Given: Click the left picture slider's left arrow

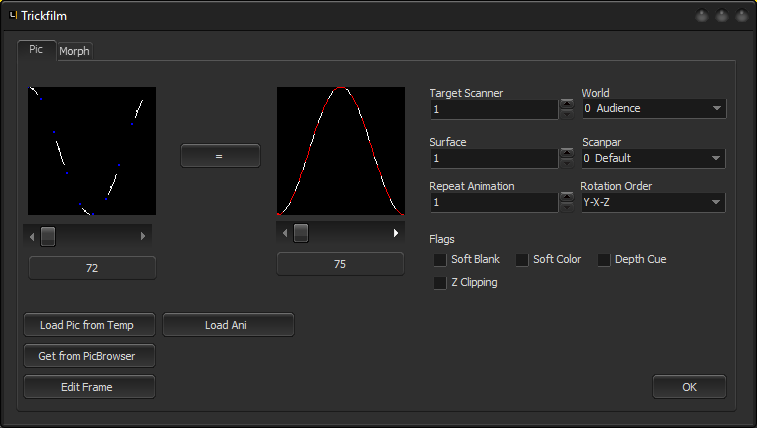Looking at the screenshot, I should point(33,236).
